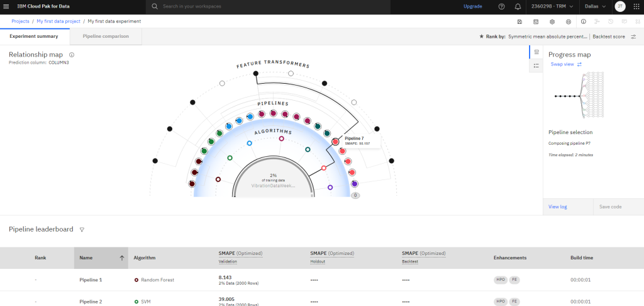This screenshot has width=644, height=306.
Task: Click the experiment information icon in toolbar
Action: click(x=583, y=21)
